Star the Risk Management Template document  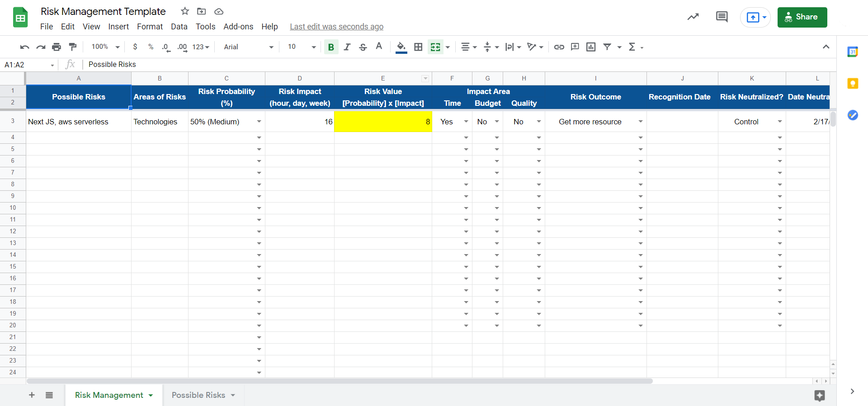185,11
